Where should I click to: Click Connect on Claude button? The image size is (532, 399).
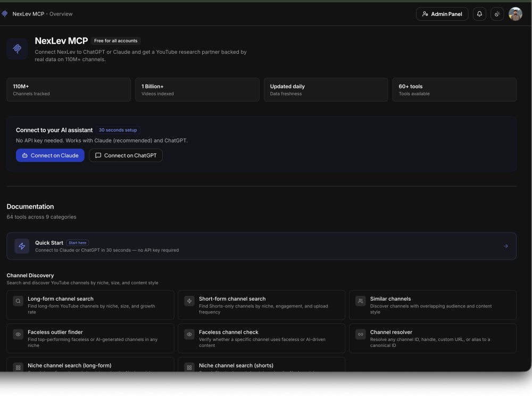pos(50,155)
